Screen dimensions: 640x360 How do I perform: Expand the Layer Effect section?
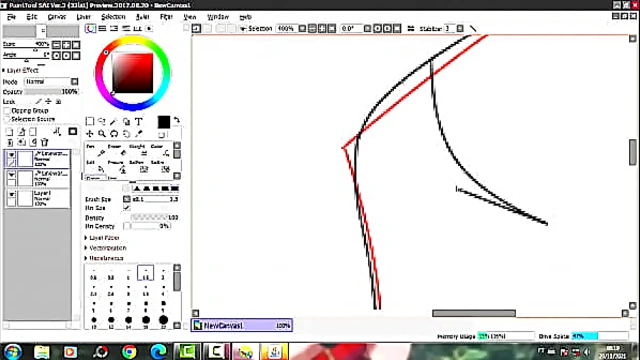click(x=21, y=70)
